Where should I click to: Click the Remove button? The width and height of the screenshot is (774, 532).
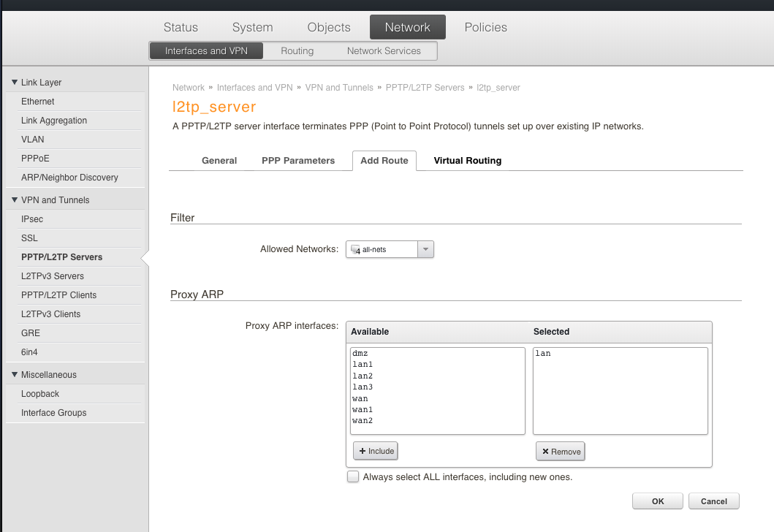560,452
